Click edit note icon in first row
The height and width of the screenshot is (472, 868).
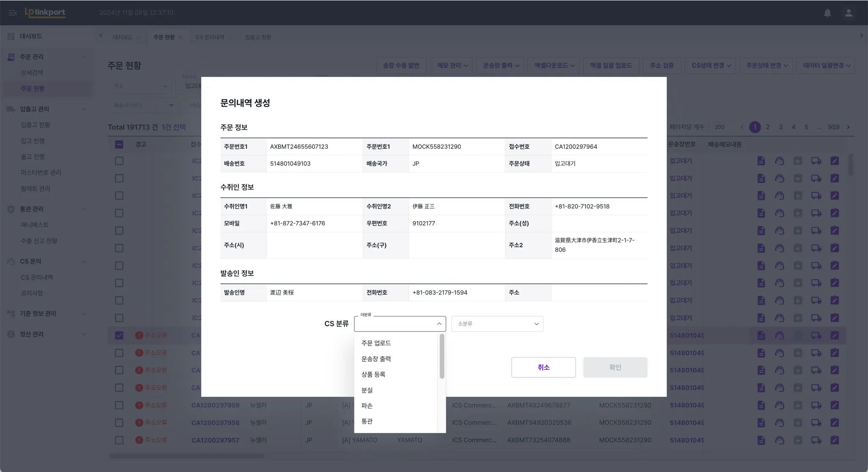[x=835, y=161]
